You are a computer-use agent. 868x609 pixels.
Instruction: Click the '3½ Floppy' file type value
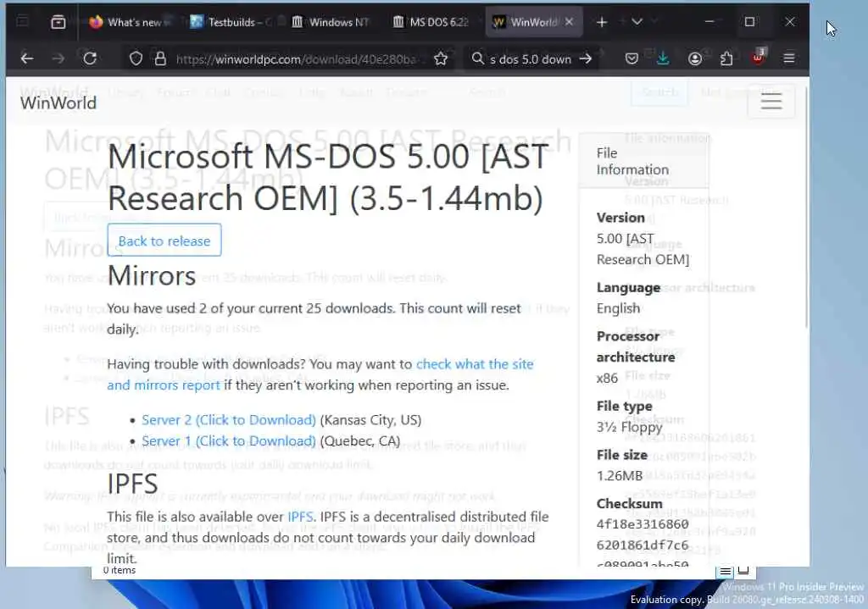tap(629, 427)
